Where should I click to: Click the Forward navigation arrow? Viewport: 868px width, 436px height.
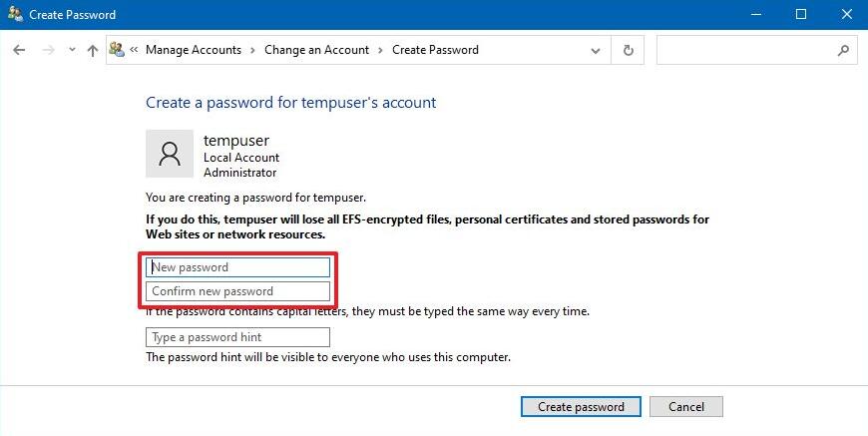pos(49,50)
